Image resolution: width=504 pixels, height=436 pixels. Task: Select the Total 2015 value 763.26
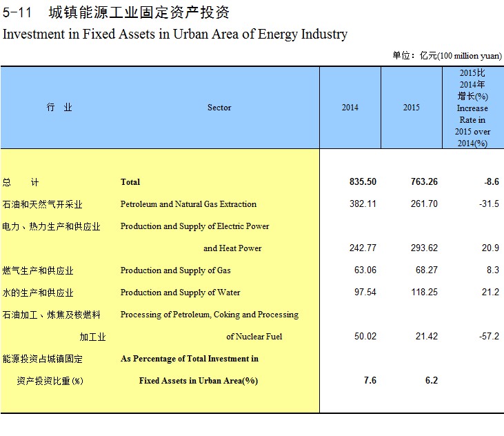coord(424,181)
